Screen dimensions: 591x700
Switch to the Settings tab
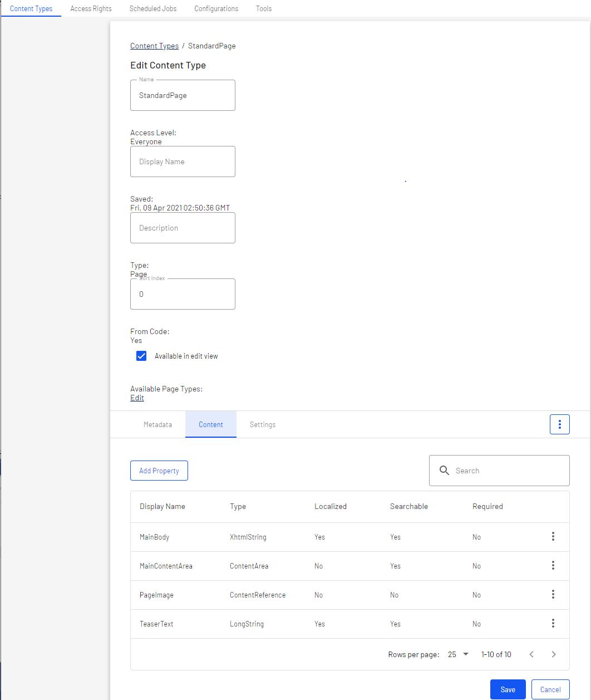[262, 424]
